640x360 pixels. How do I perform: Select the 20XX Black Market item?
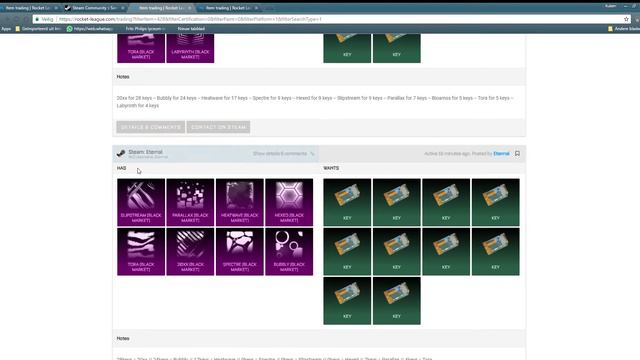(190, 251)
